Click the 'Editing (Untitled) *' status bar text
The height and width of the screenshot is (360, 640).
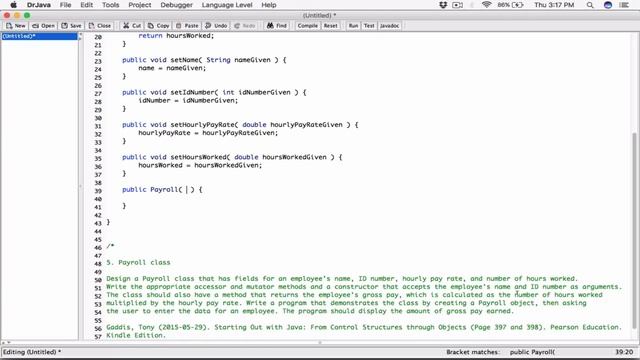pos(32,352)
